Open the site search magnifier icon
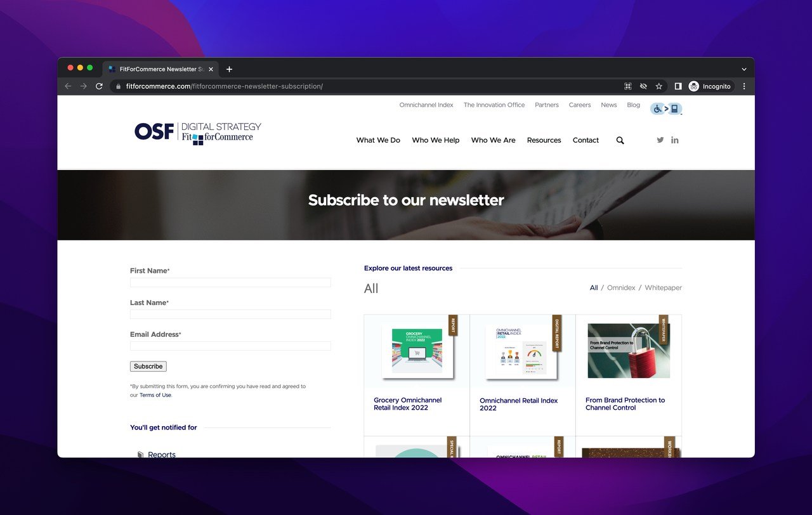 (x=620, y=140)
